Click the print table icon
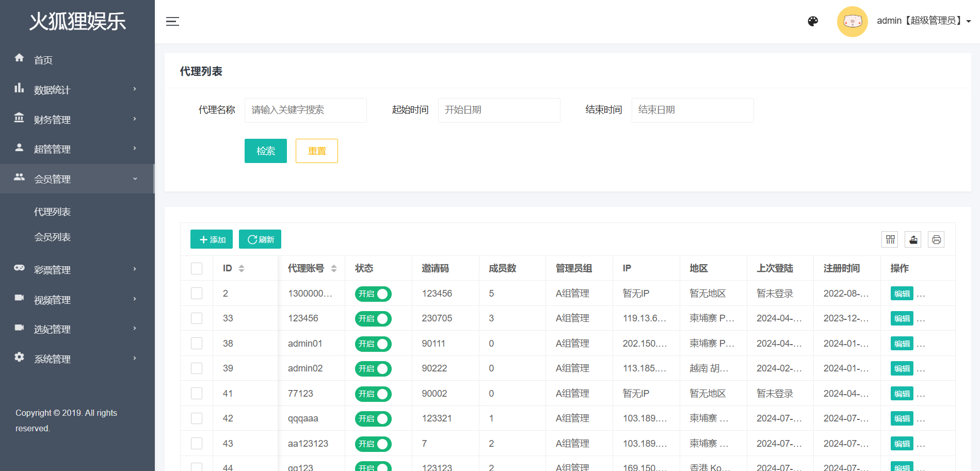The width and height of the screenshot is (980, 471). pos(936,239)
